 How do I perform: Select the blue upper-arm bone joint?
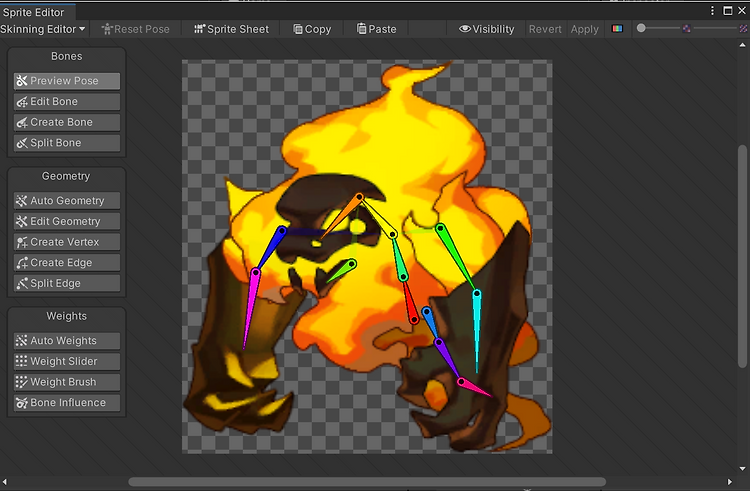coord(282,231)
